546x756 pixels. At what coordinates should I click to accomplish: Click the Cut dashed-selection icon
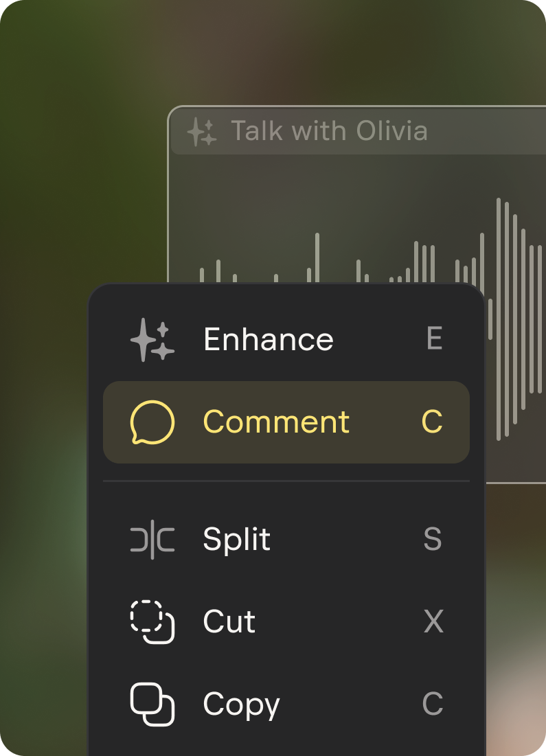point(151,622)
